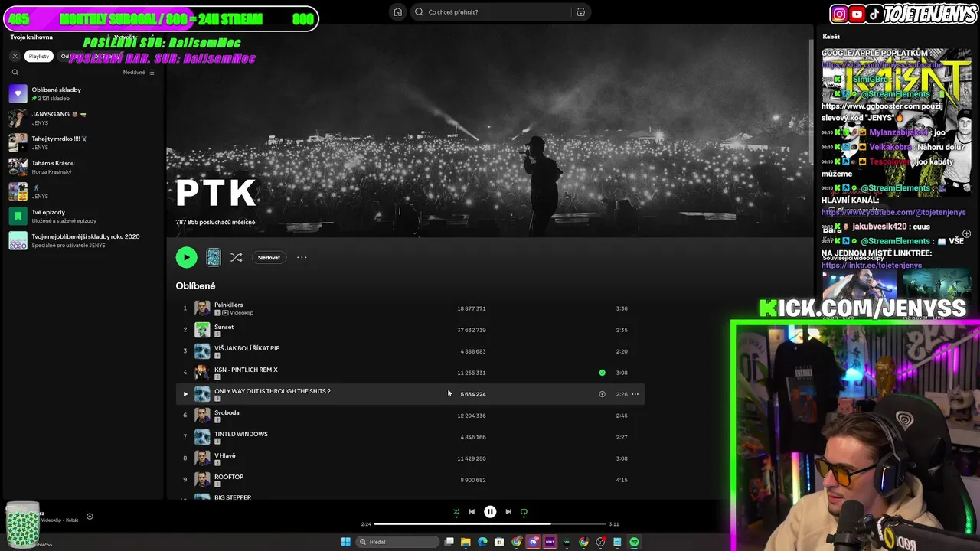The height and width of the screenshot is (551, 980).
Task: Select track TINTED WINDOWS
Action: (410, 437)
